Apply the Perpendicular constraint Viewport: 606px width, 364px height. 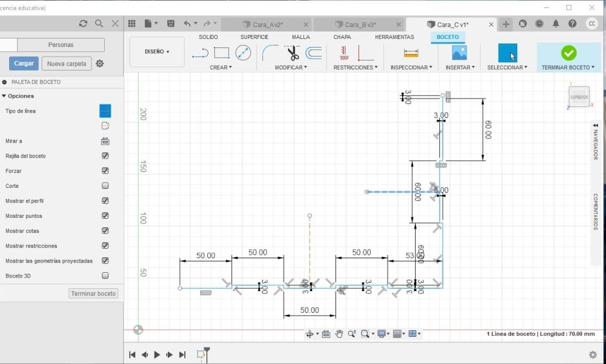coord(365,53)
